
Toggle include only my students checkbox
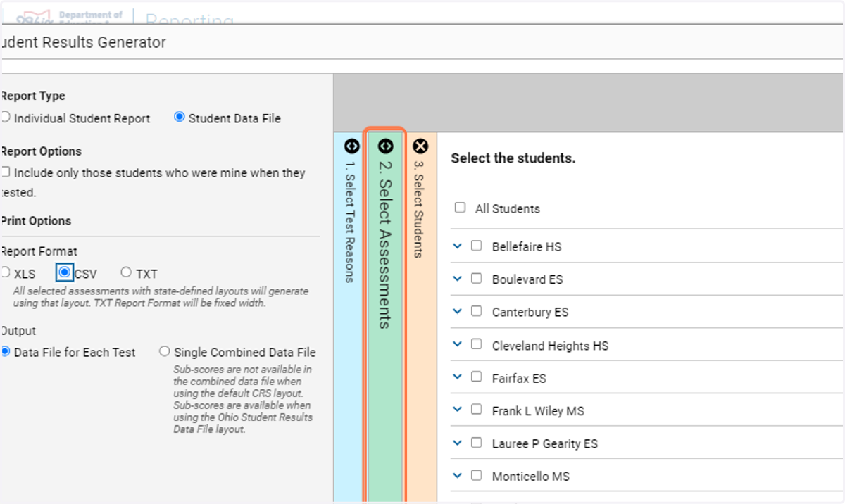pos(6,172)
